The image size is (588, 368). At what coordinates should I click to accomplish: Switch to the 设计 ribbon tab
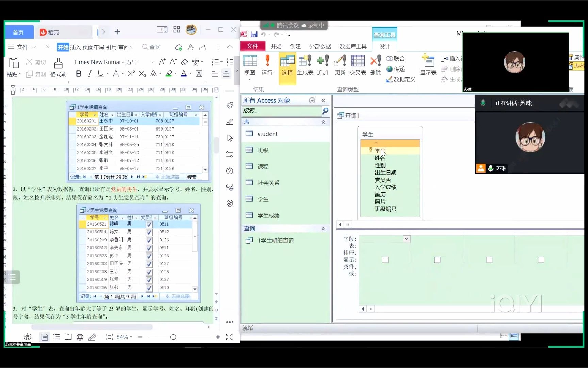click(x=385, y=46)
